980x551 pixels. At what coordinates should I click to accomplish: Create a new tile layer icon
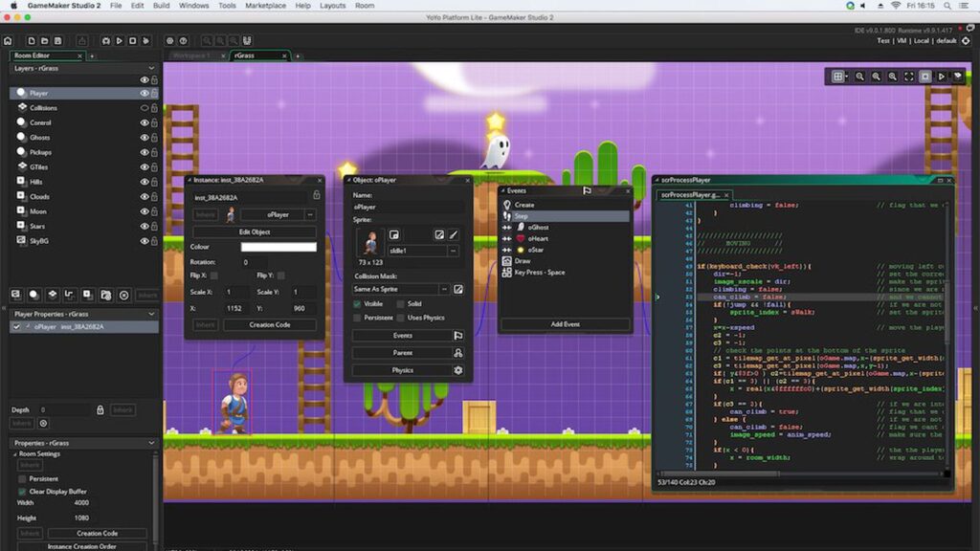click(52, 295)
